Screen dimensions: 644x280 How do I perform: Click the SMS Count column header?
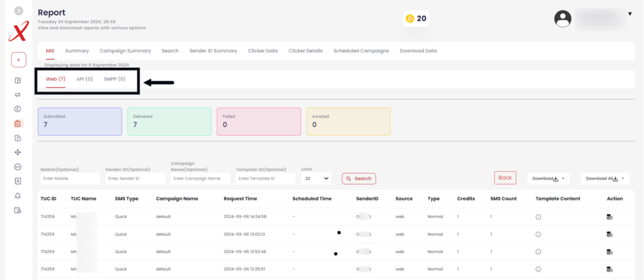504,199
